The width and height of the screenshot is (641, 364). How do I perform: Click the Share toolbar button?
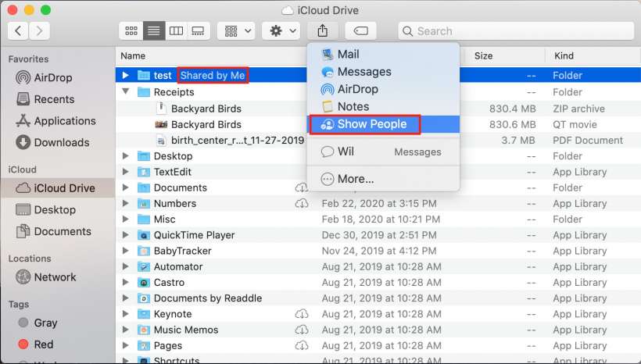323,31
